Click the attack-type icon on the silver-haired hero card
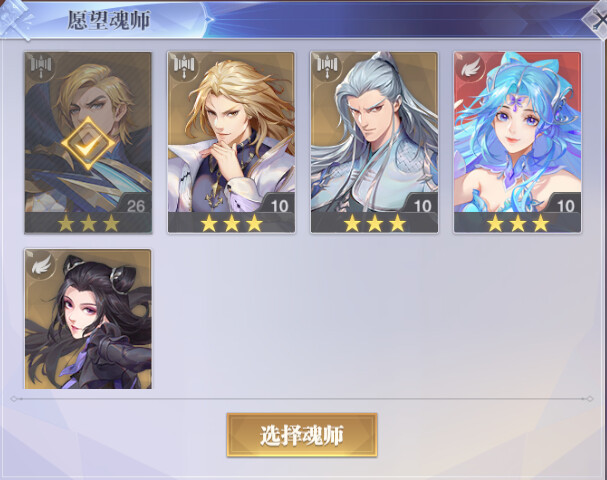The image size is (607, 480). 328,65
